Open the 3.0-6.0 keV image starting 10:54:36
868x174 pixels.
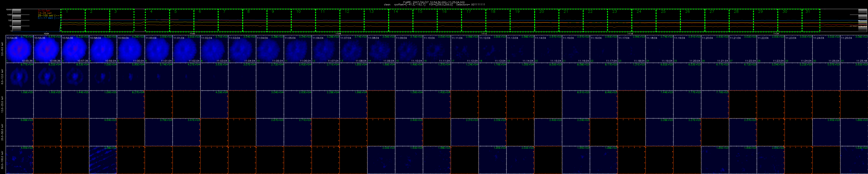[x=19, y=48]
